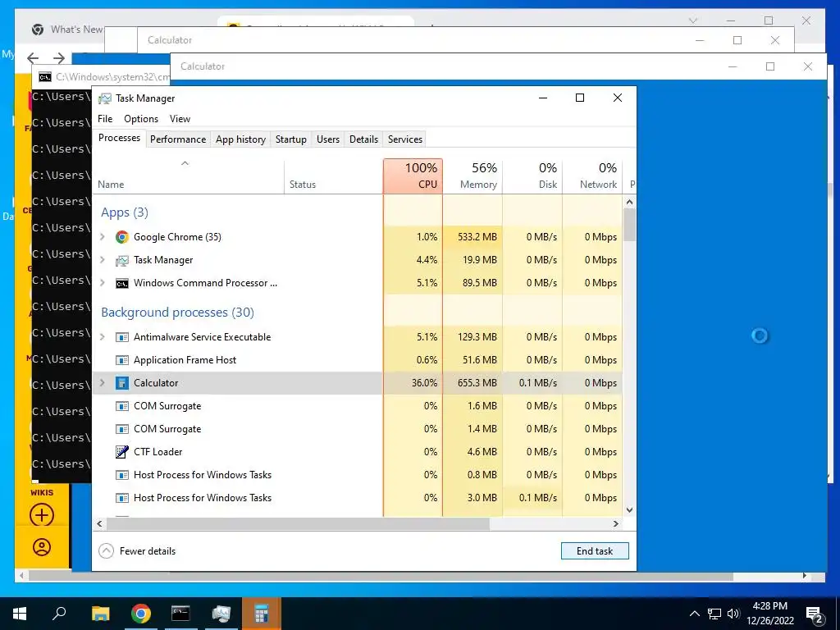This screenshot has width=840, height=630.
Task: Sort processes by Network column
Action: click(592, 176)
